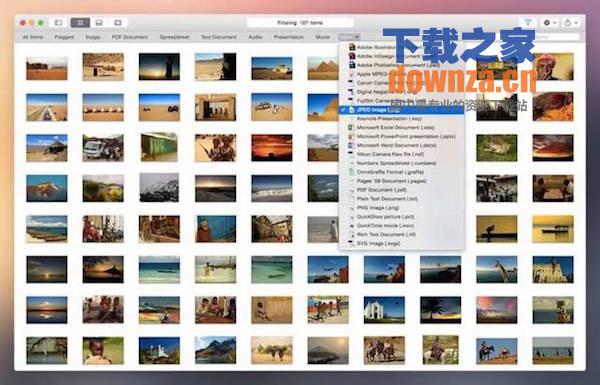Choose Keynote Presentation (.key)
This screenshot has width=600, height=385.
pos(402,119)
